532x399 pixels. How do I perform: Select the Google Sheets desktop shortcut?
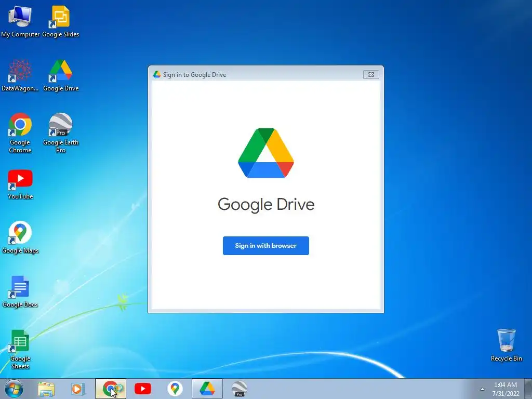point(20,350)
